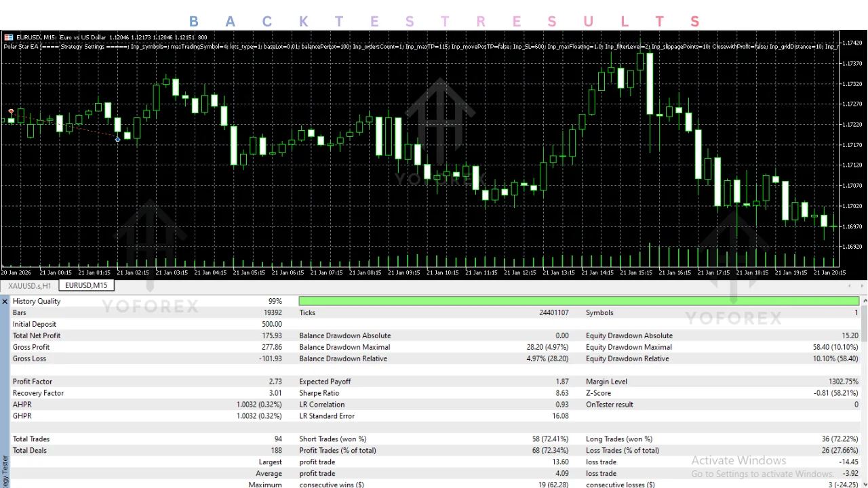Click the blue trade exit marker on the chart
Image resolution: width=868 pixels, height=488 pixels.
click(118, 140)
